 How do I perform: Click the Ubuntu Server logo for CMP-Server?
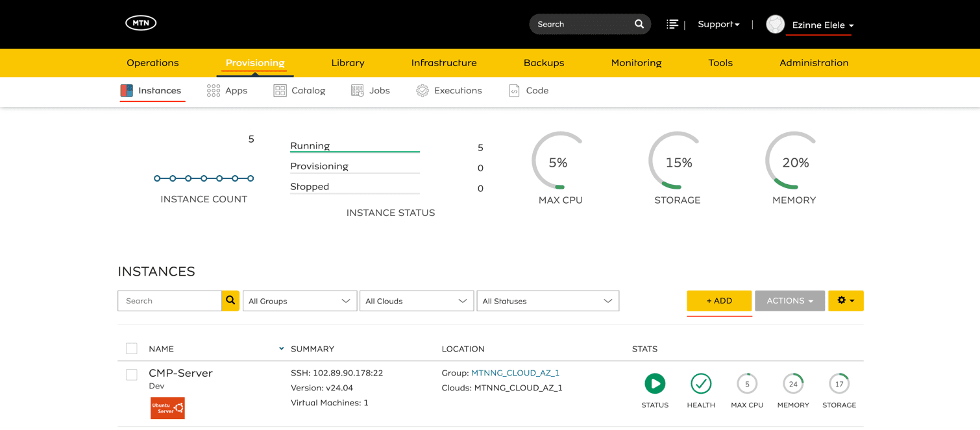point(167,408)
